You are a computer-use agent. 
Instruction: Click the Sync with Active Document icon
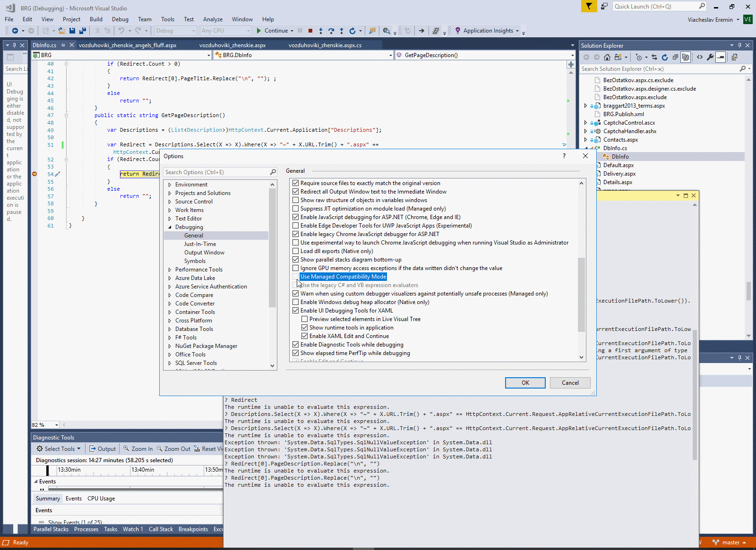coord(654,57)
